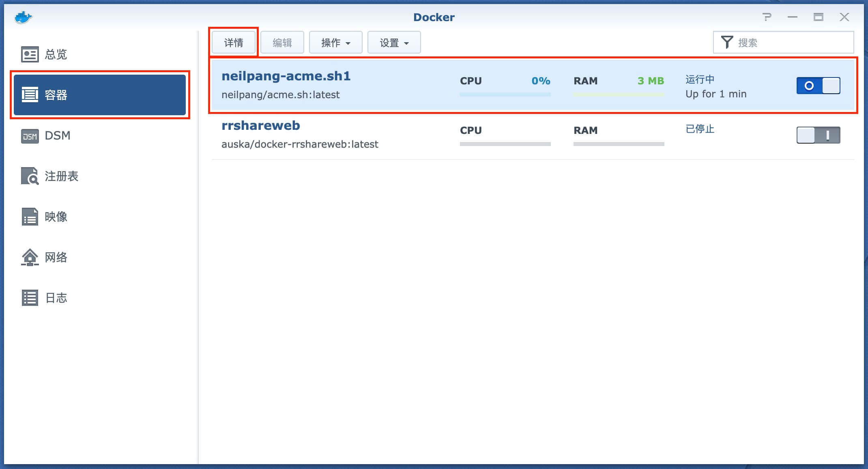
Task: Open the DSM sidebar icon
Action: click(x=30, y=136)
